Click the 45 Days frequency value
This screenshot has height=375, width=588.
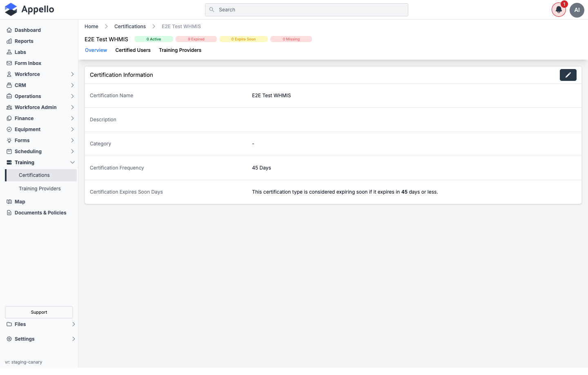[x=261, y=168]
